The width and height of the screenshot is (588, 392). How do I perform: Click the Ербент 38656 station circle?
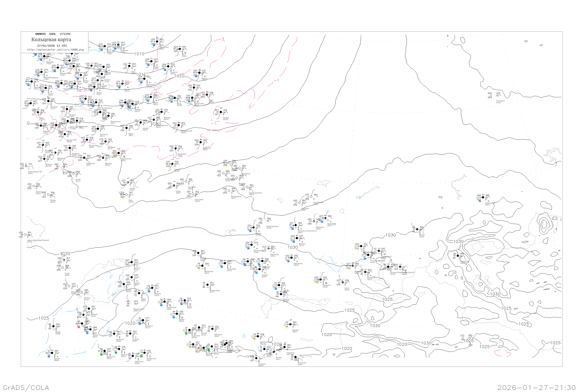pyautogui.click(x=52, y=353)
